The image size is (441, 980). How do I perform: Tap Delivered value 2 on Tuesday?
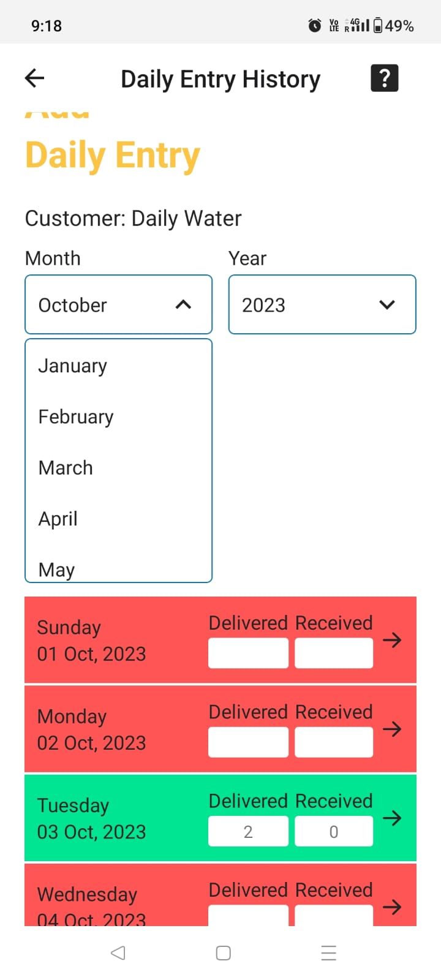pos(248,831)
